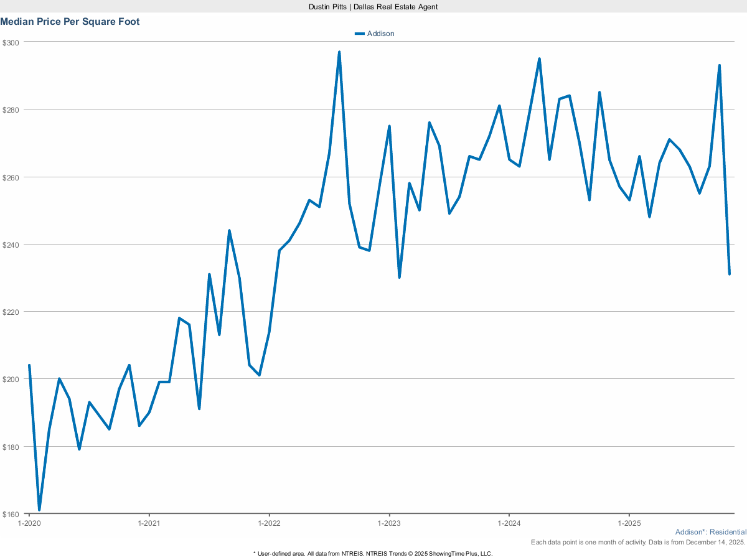
Task: Click the Dustin Pitts header bar
Action: coord(373,7)
